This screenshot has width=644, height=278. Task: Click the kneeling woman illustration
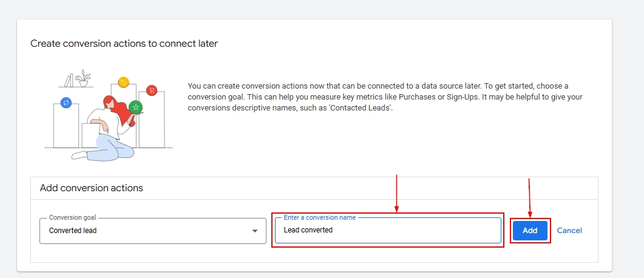coord(106,131)
